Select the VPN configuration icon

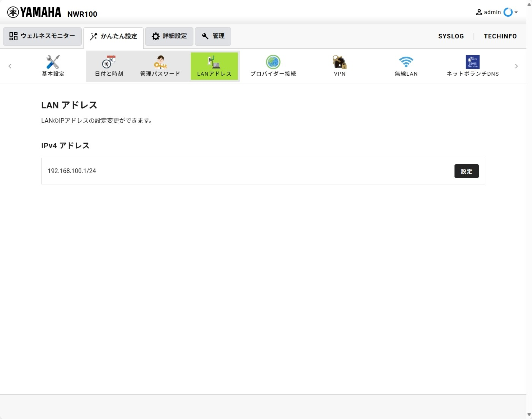tap(339, 65)
